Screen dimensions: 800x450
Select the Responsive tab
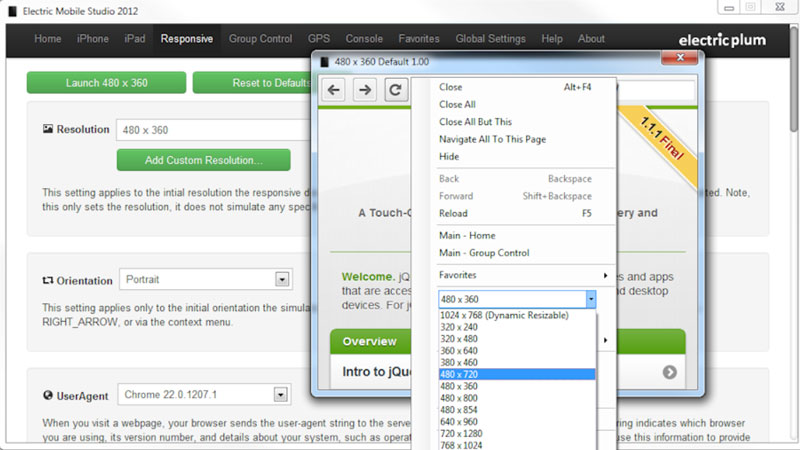187,39
